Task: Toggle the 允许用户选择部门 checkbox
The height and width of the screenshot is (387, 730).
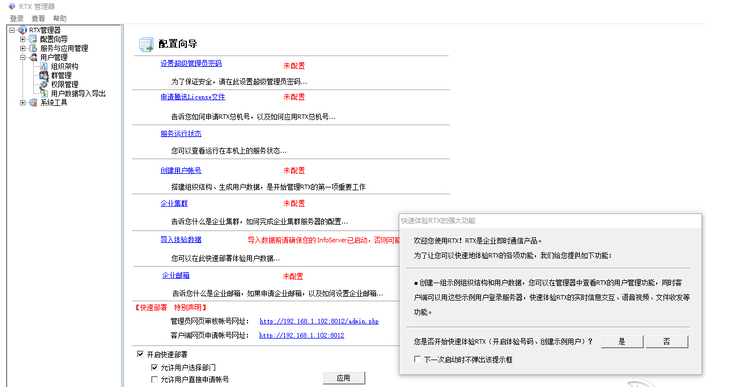Action: pos(154,367)
